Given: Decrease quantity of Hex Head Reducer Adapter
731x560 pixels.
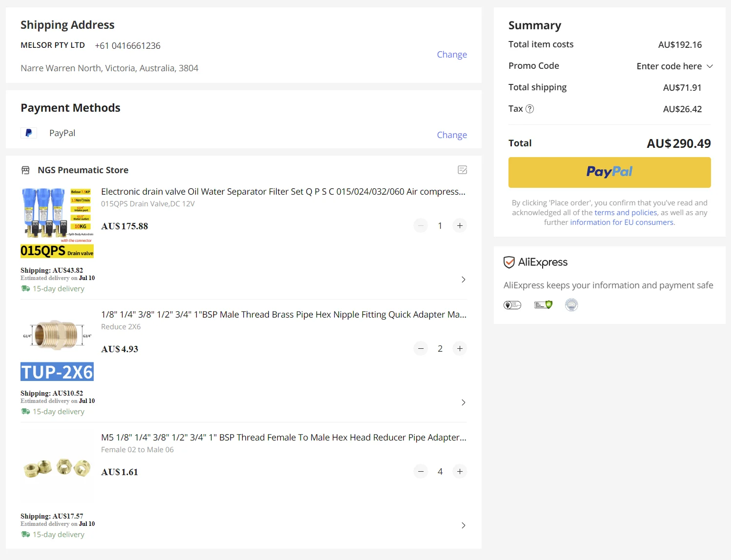Looking at the screenshot, I should (421, 471).
